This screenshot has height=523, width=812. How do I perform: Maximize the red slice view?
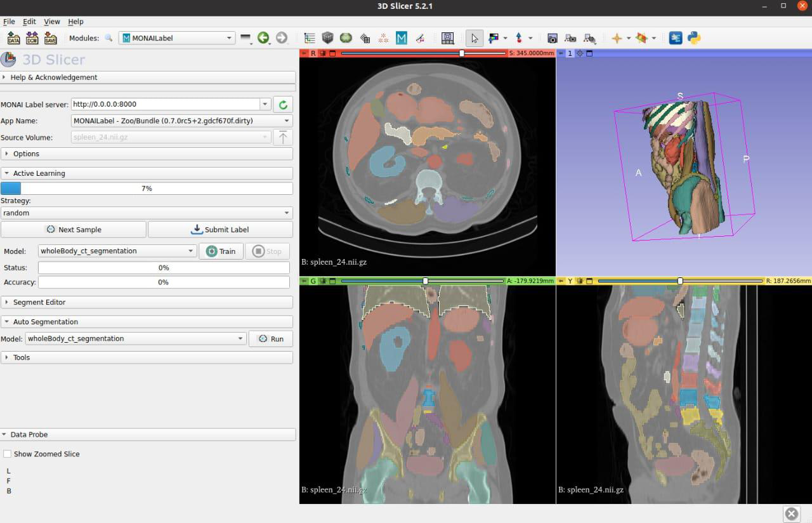tap(332, 53)
